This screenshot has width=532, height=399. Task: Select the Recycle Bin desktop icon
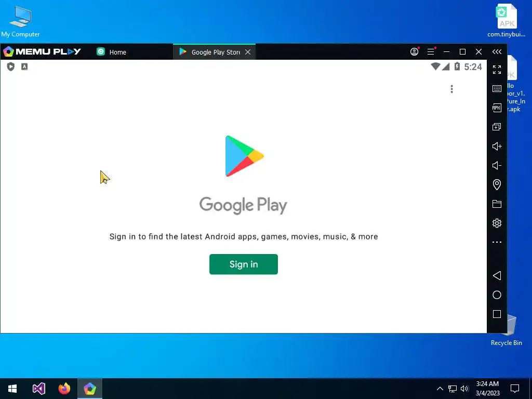pyautogui.click(x=506, y=330)
